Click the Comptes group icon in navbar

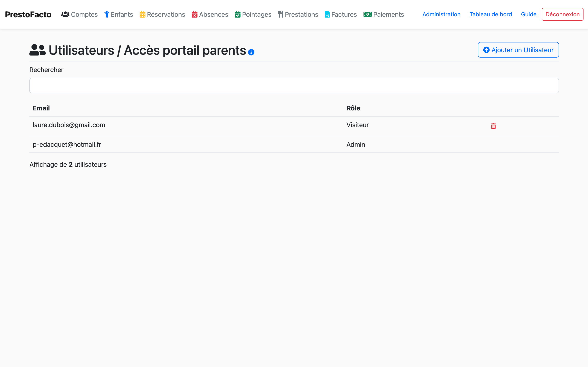coord(65,14)
